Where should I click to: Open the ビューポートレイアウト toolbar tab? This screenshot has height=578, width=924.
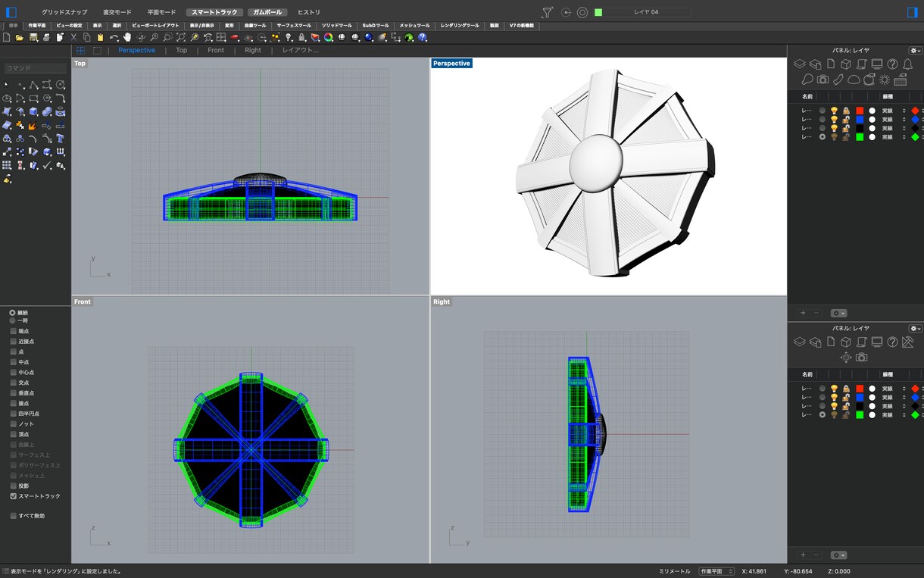pyautogui.click(x=155, y=25)
